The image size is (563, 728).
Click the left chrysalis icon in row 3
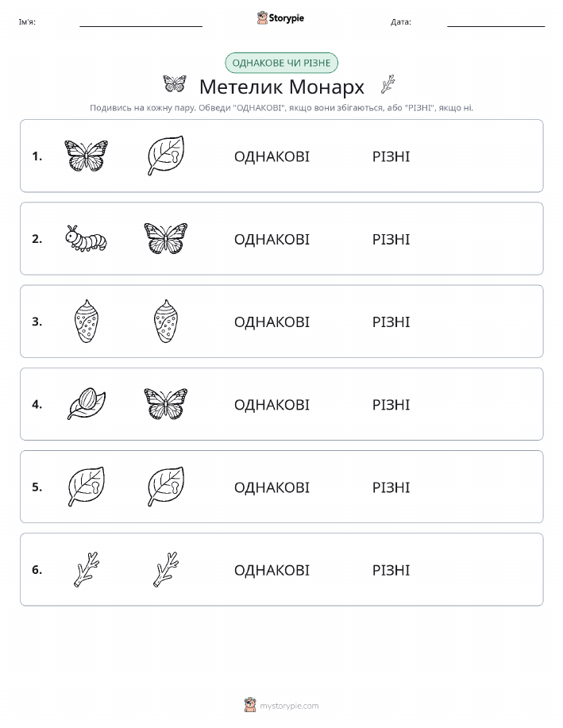pyautogui.click(x=86, y=322)
